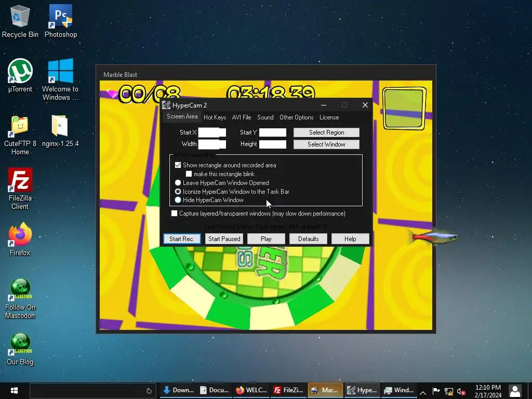532x399 pixels.
Task: Switch to the HyperCam taskbar item
Action: click(x=362, y=390)
